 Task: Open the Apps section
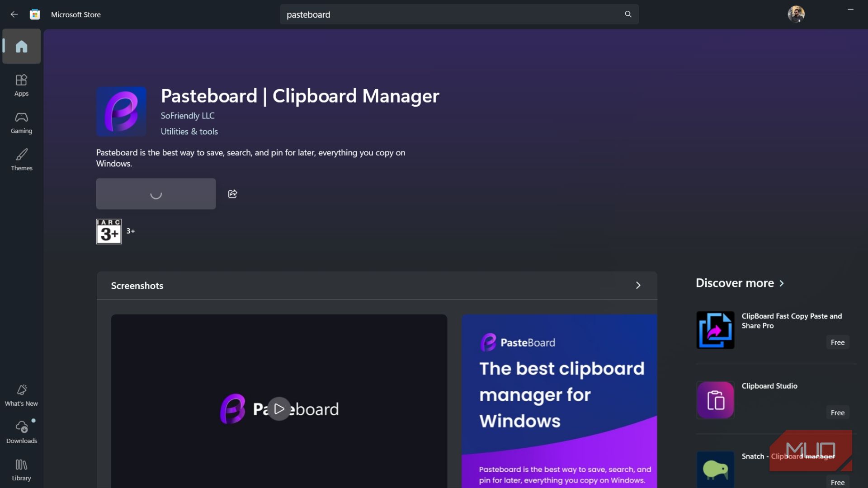(x=21, y=85)
